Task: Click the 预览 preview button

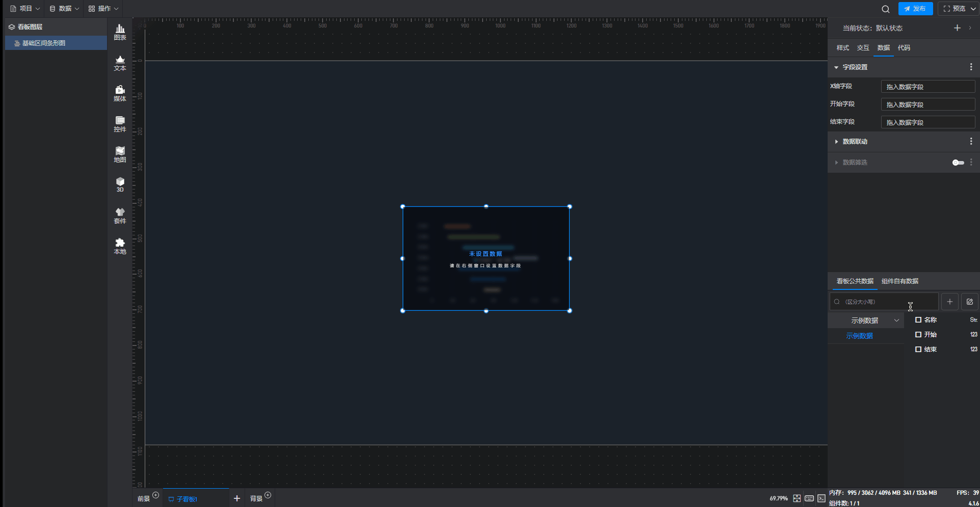Action: coord(954,9)
